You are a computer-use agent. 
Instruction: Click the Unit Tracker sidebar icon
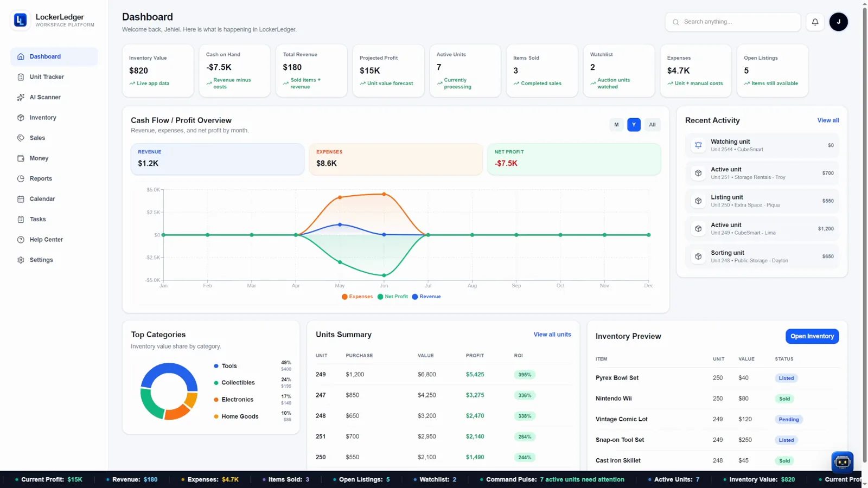click(x=21, y=77)
